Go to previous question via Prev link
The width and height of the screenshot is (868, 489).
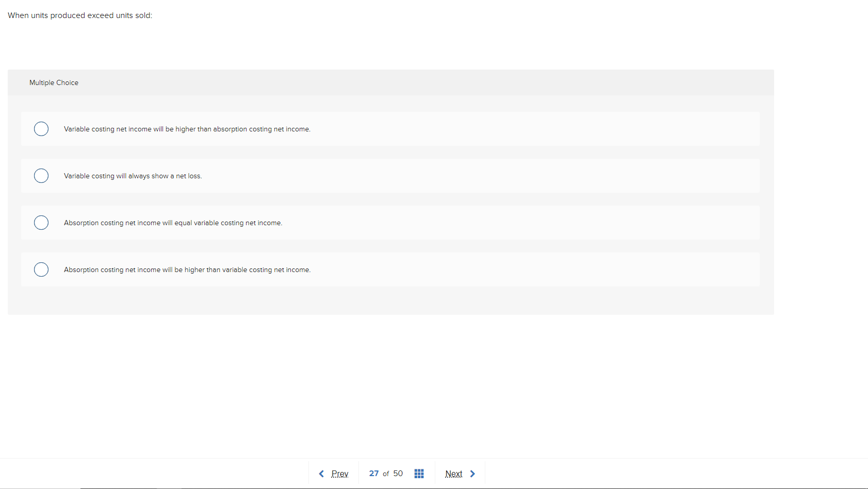tap(340, 474)
